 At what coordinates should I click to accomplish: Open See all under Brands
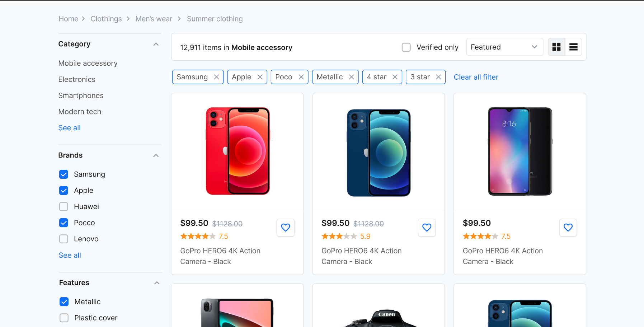(x=70, y=255)
